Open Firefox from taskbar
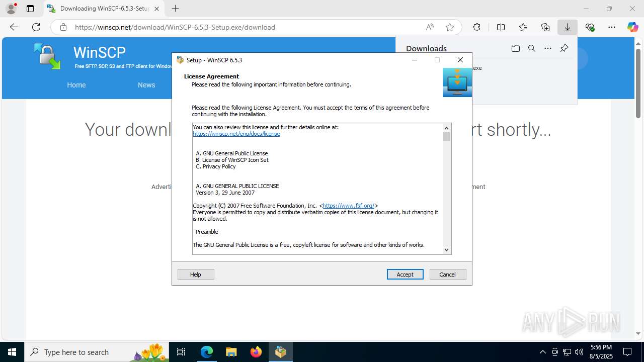This screenshot has height=362, width=644. pos(256,352)
